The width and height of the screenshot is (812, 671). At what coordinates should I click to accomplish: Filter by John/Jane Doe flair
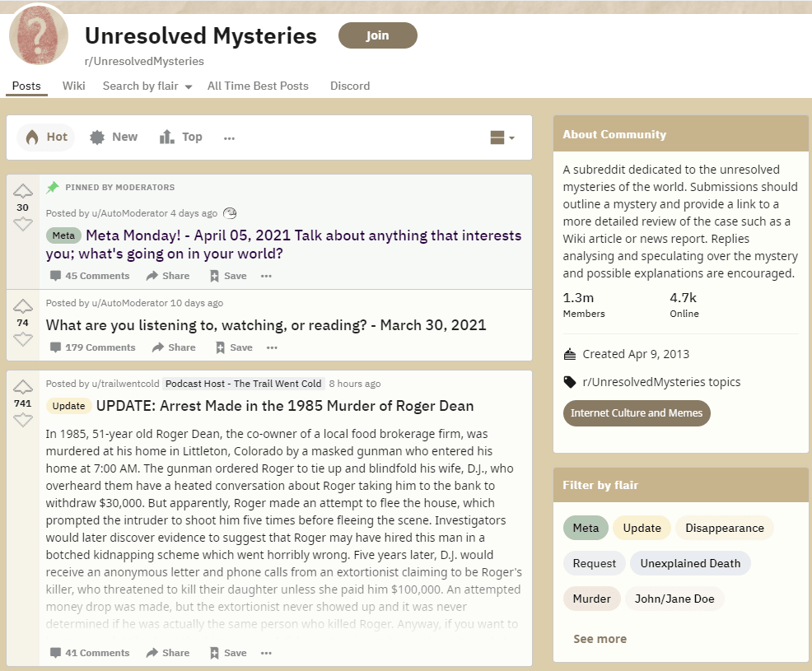(674, 599)
